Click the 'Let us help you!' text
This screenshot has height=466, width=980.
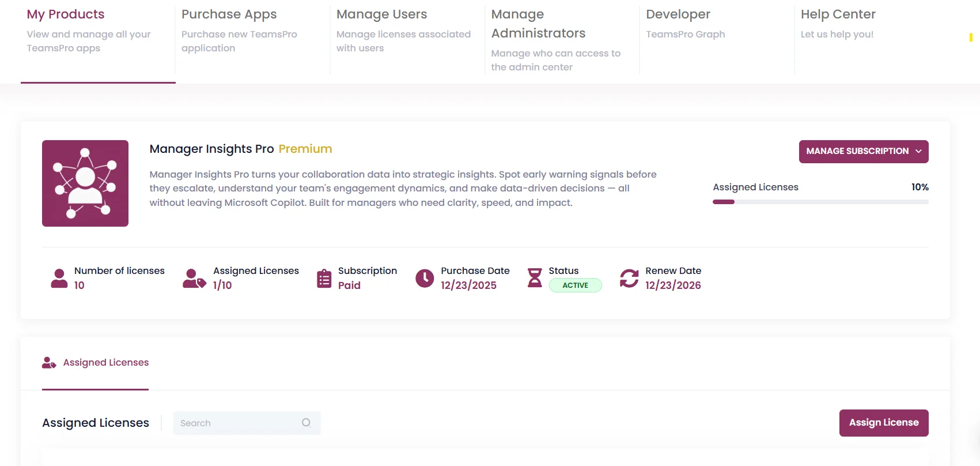tap(837, 35)
